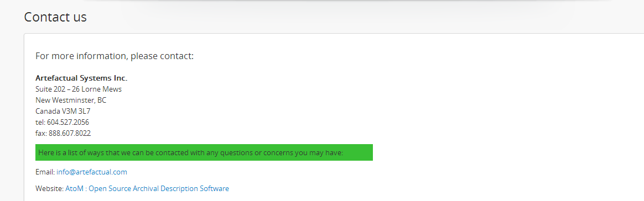Click the "Email:" label before the address
Screen dimensions: 644x201
point(45,172)
